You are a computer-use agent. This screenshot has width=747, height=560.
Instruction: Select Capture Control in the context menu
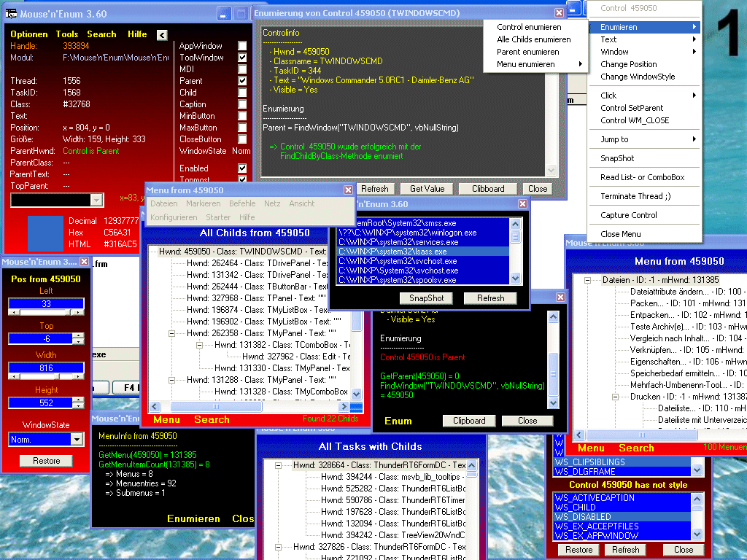coord(628,215)
